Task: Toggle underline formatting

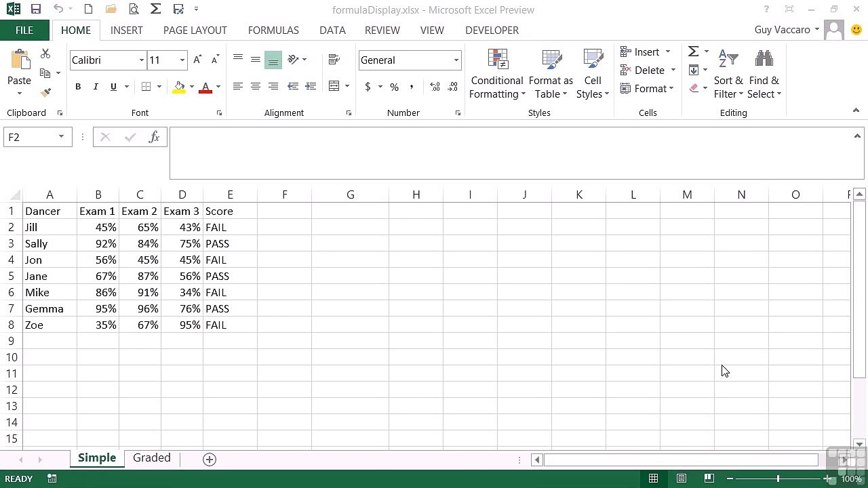Action: pos(113,87)
